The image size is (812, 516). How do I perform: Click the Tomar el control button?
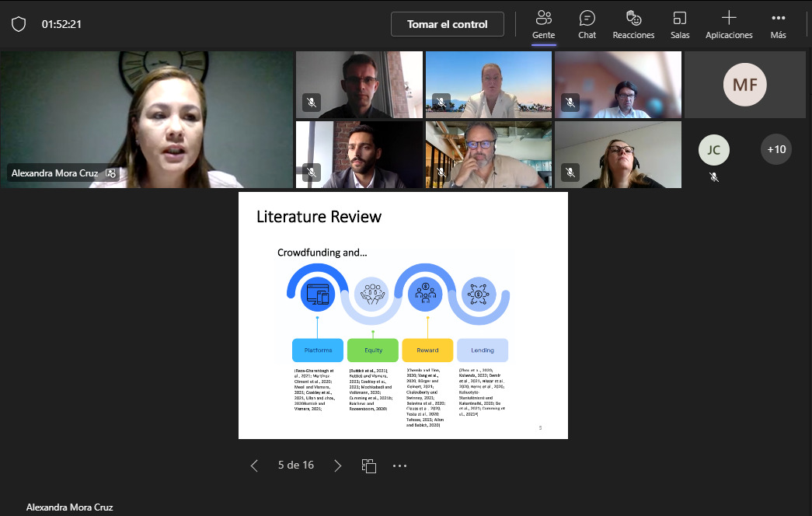pos(448,24)
